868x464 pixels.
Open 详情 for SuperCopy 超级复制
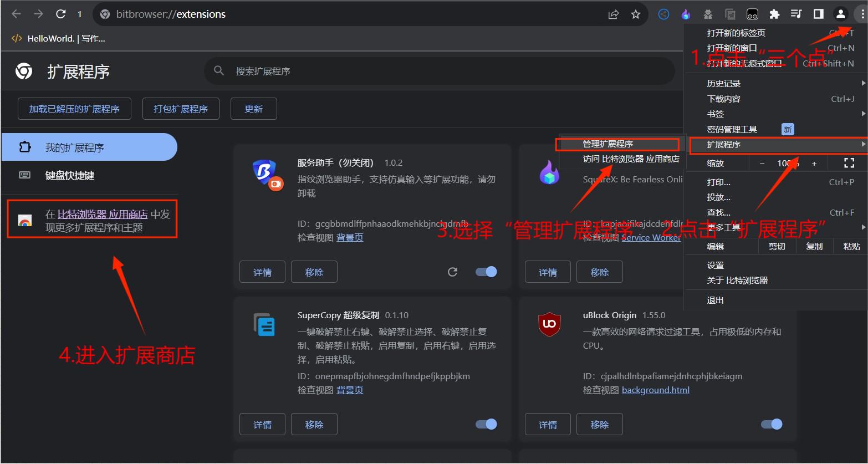tap(262, 424)
